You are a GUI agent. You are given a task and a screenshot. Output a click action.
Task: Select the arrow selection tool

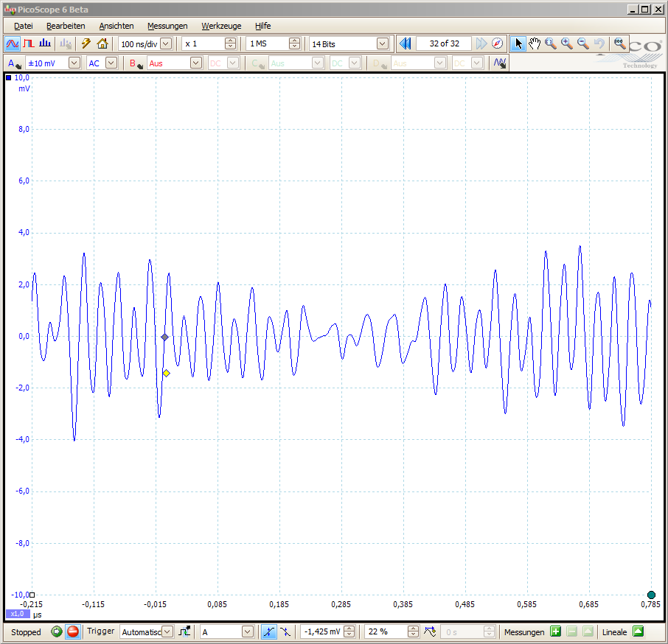(518, 43)
